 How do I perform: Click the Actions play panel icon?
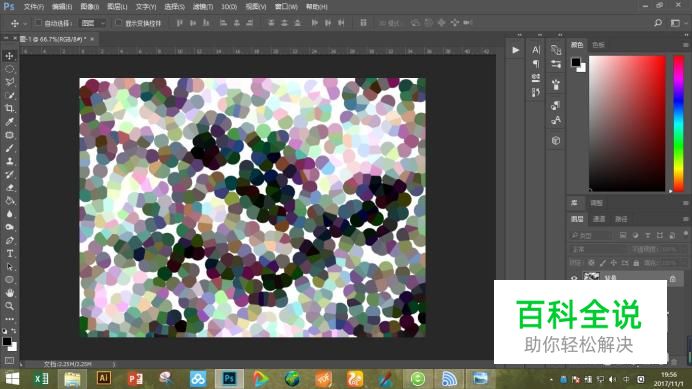[x=515, y=50]
